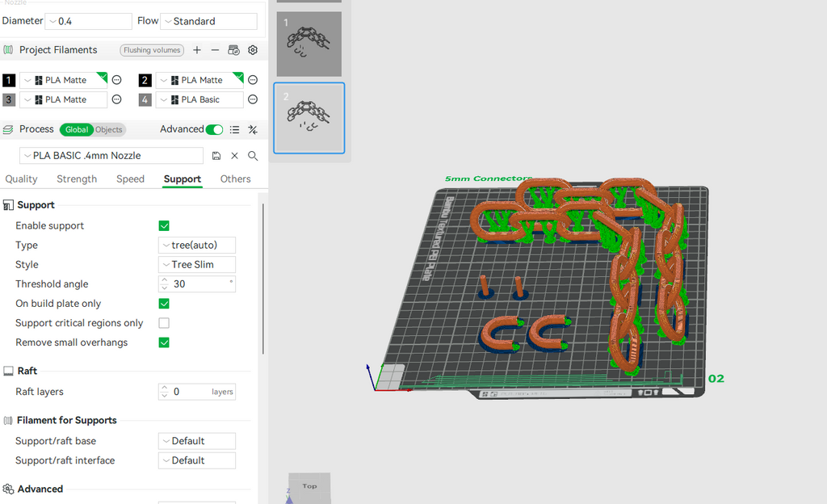Open support Style dropdown Tree Slim

tap(197, 265)
